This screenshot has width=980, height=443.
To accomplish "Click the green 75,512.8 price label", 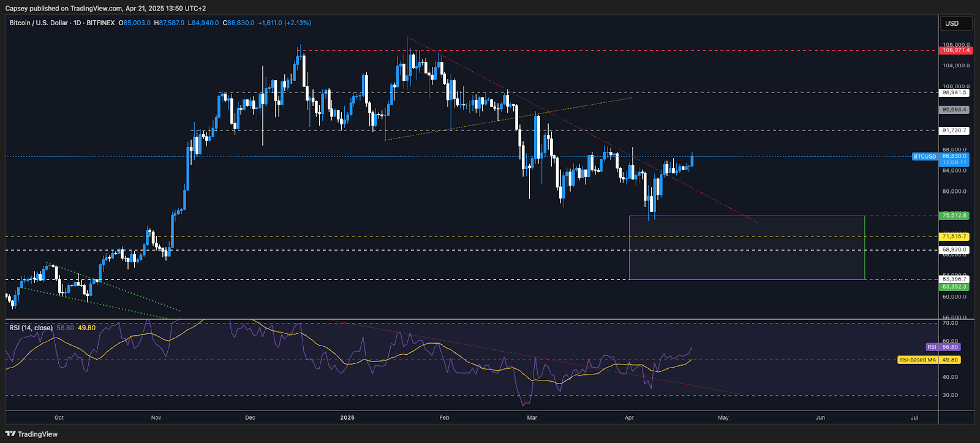I will [x=954, y=216].
